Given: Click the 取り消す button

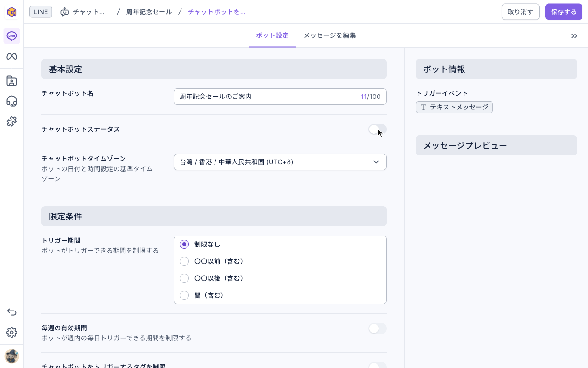Looking at the screenshot, I should [x=520, y=12].
